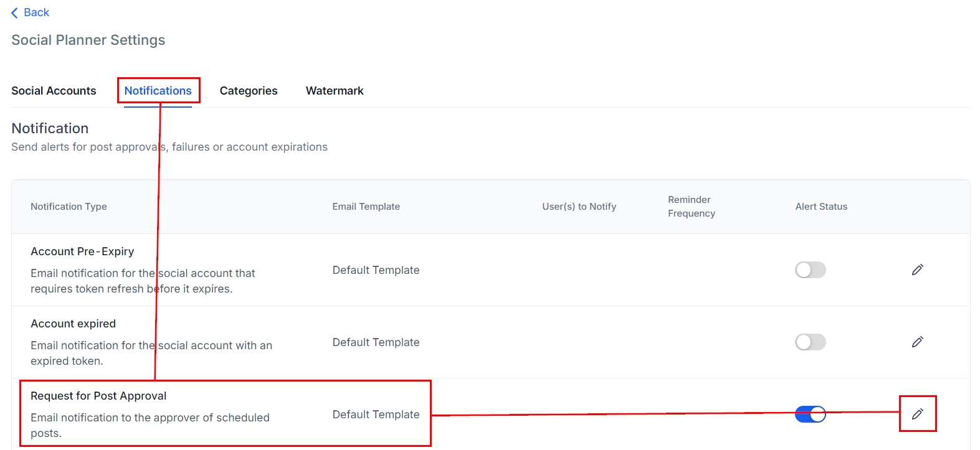
Task: Click the User(s) to Notify column header
Action: 579,207
